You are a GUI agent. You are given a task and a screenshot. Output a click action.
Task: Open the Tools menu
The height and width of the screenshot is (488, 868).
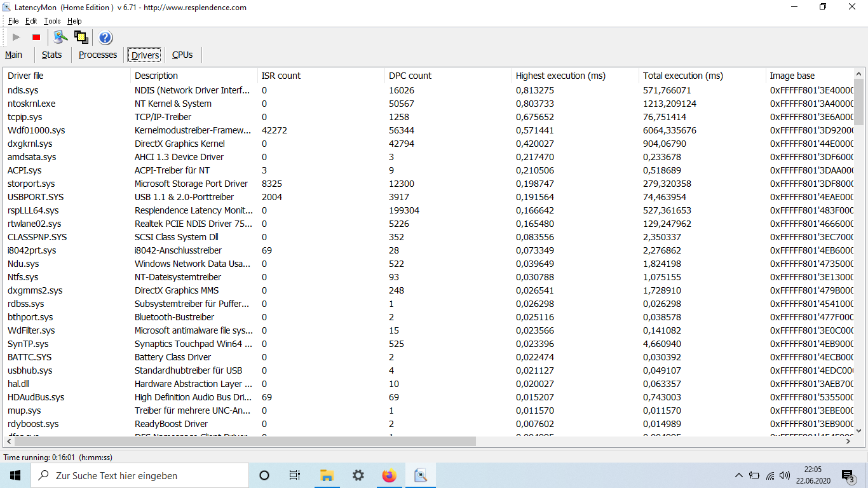tap(52, 21)
